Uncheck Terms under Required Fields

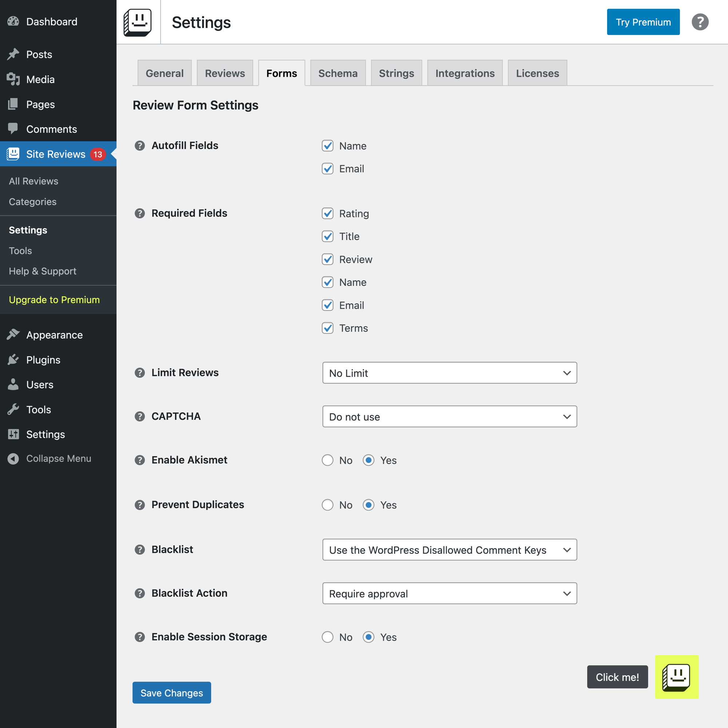point(328,328)
